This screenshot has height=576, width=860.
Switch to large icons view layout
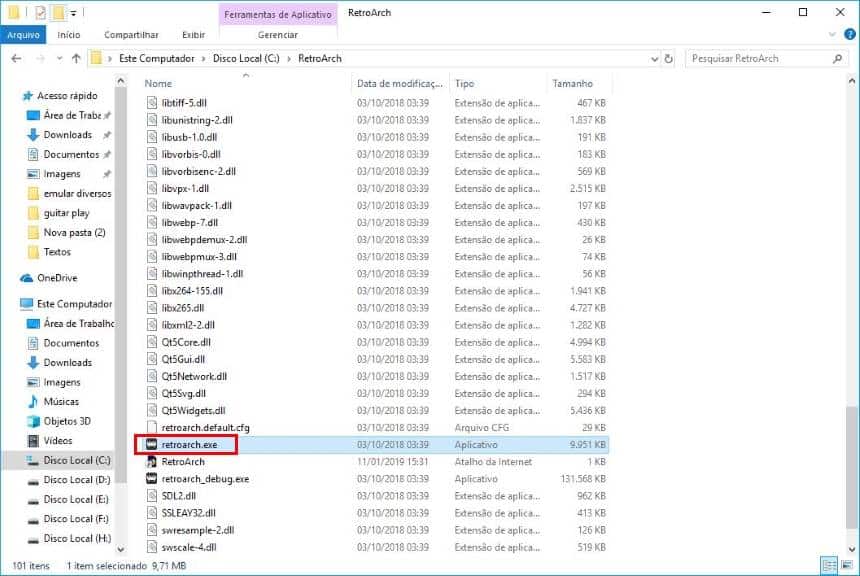847,565
